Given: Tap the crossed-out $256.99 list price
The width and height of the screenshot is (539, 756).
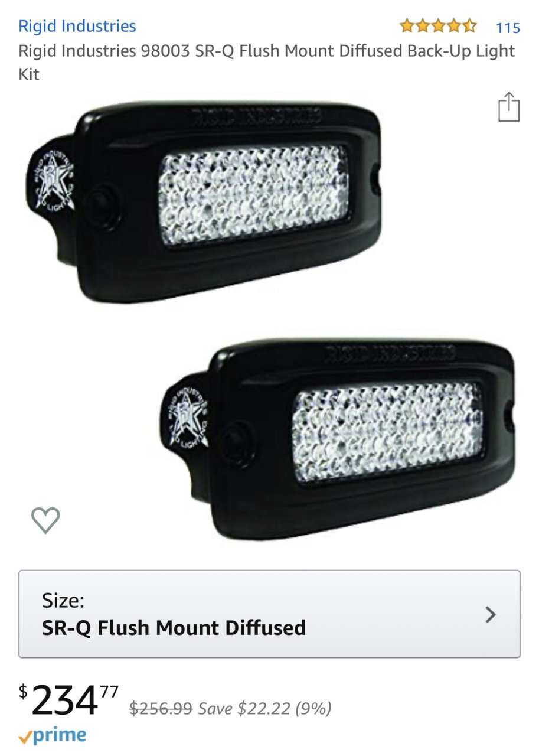Looking at the screenshot, I should tap(161, 708).
